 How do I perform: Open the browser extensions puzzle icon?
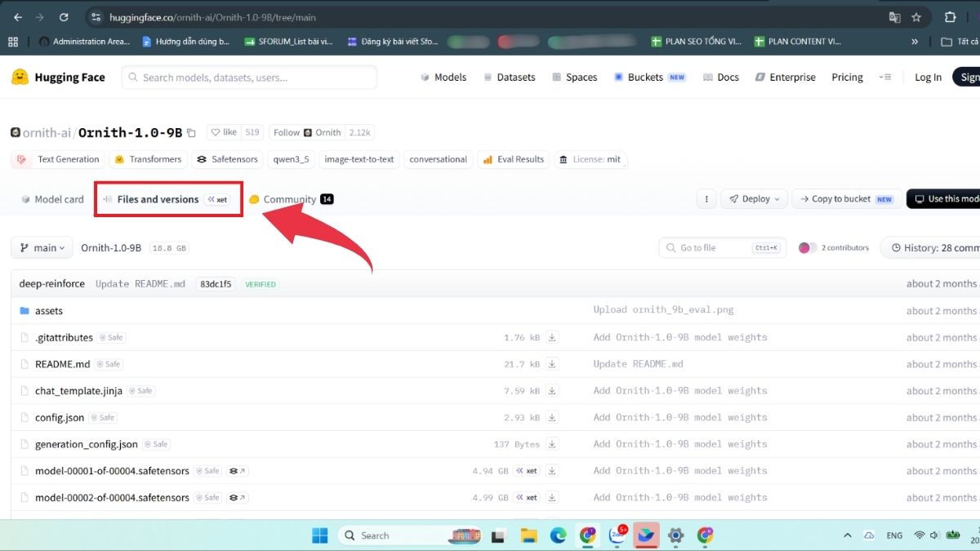tap(950, 17)
